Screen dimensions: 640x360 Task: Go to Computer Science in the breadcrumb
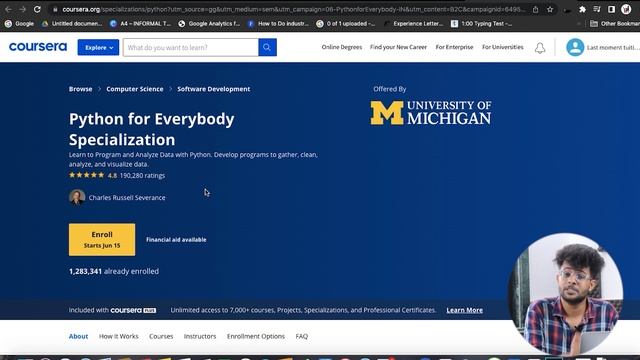tap(135, 89)
